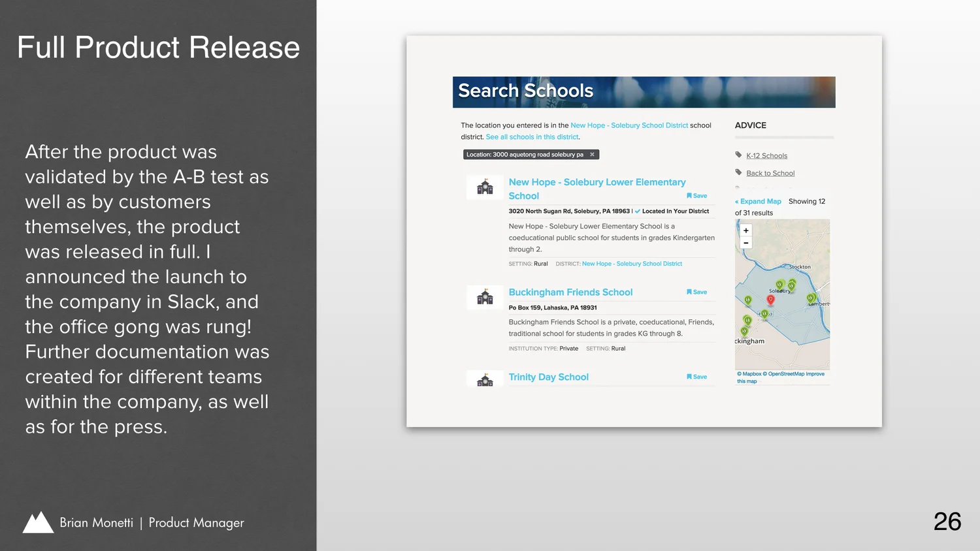Screen dimensions: 980x551
Task: Open Trinity Day School title link
Action: point(548,377)
